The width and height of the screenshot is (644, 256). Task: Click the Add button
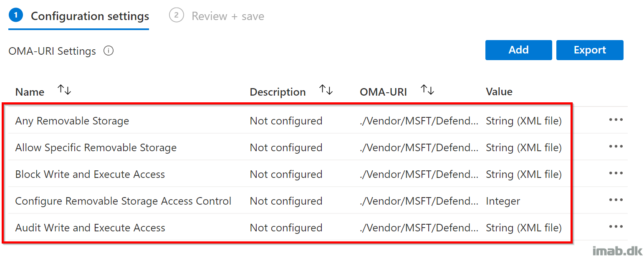[x=519, y=50]
